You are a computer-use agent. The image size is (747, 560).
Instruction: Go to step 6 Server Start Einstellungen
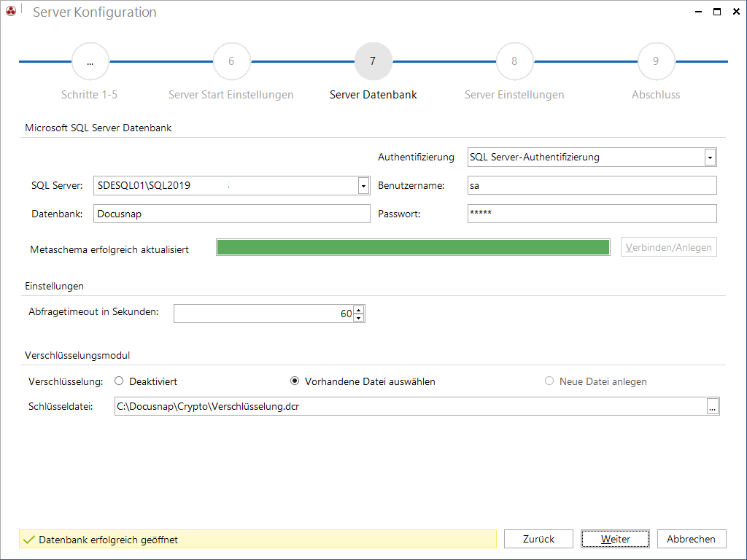pos(231,61)
